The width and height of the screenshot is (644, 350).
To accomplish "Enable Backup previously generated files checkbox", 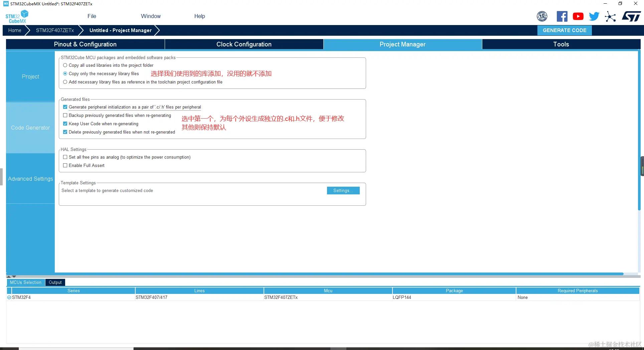I will click(65, 115).
